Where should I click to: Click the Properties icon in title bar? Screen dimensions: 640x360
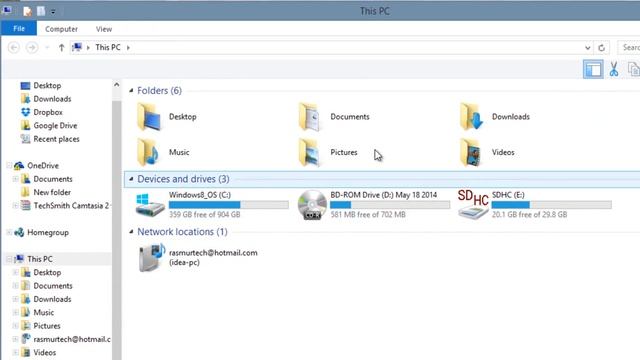point(27,11)
